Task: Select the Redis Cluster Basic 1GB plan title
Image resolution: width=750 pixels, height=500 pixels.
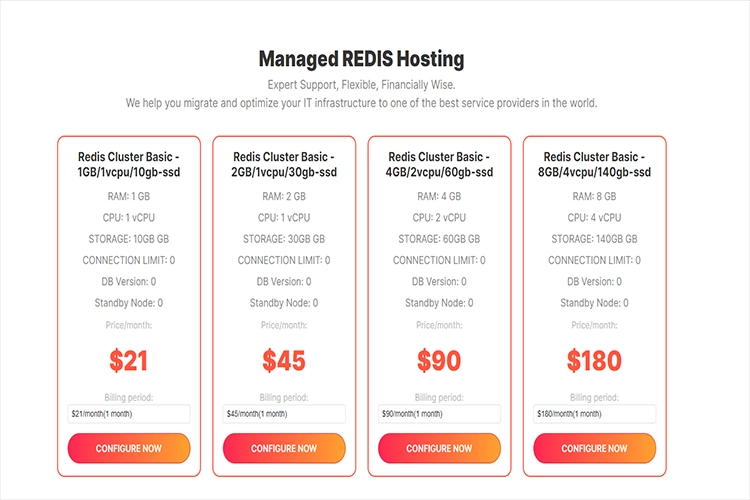Action: coord(129,165)
